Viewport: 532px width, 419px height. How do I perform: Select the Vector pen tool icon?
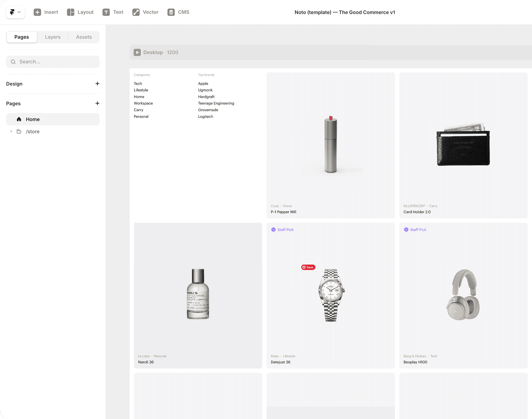click(136, 12)
